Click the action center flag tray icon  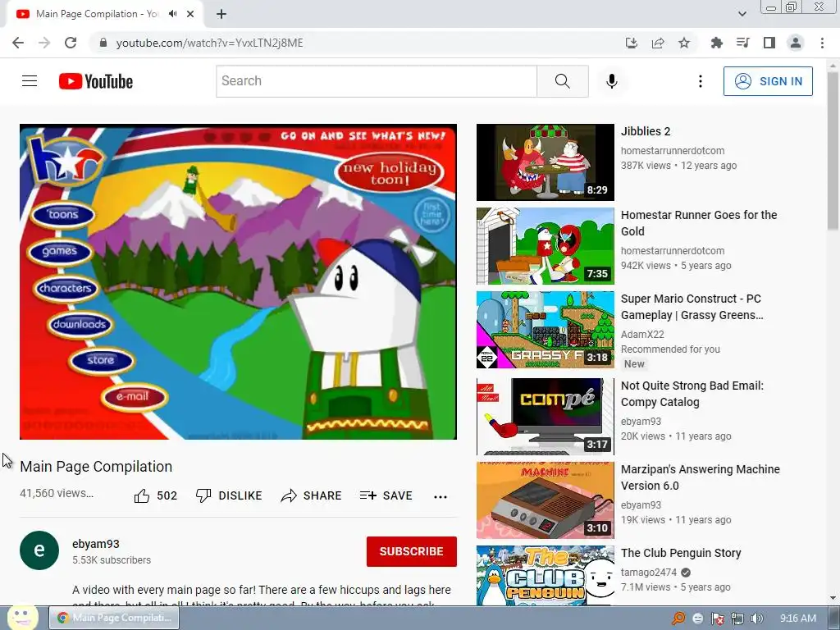click(x=717, y=619)
